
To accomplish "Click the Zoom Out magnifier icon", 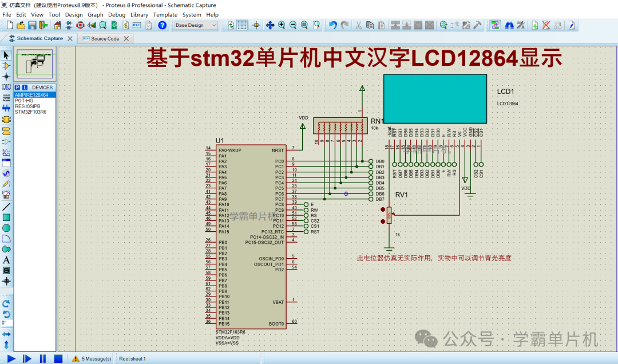I will [293, 25].
